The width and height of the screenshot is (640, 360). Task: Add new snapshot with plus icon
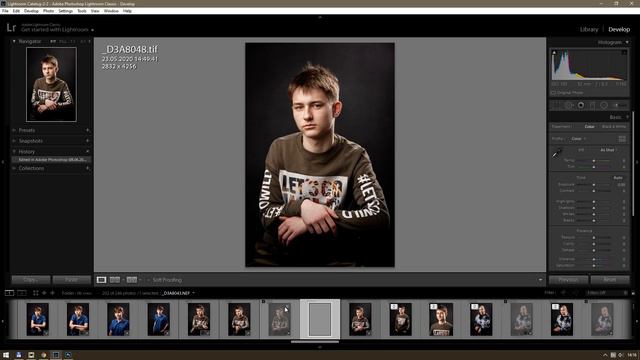point(88,141)
